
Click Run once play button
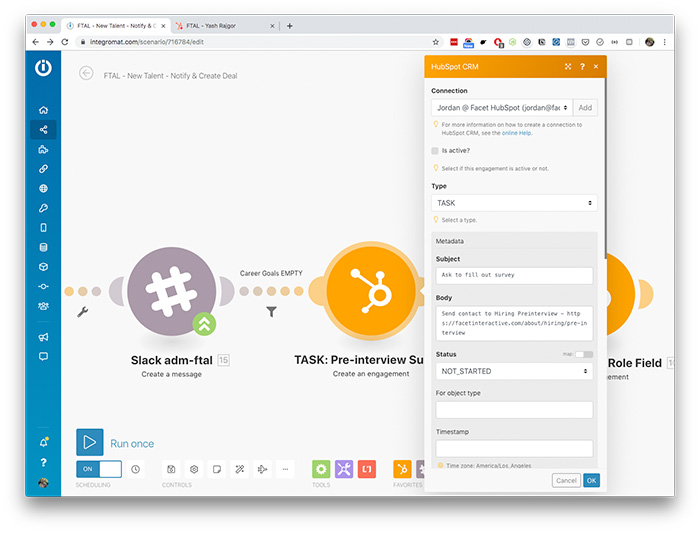90,442
